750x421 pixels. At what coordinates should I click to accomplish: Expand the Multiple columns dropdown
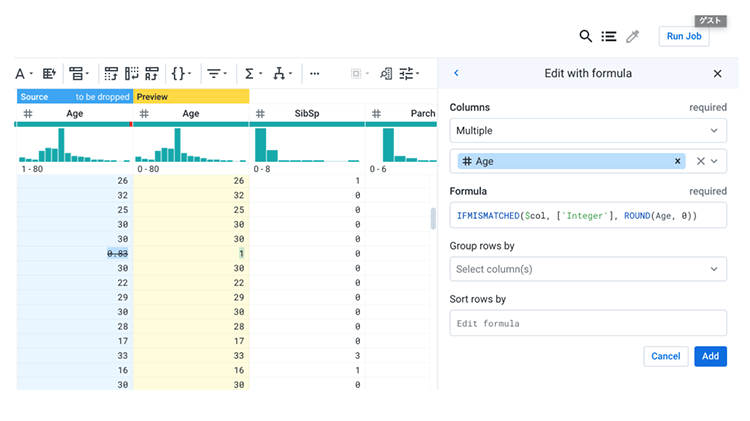tap(588, 131)
